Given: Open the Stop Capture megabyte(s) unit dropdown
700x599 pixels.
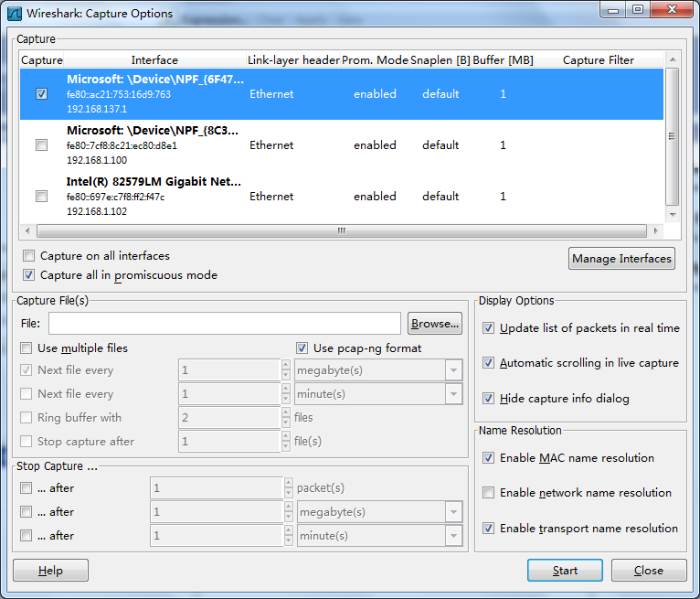Looking at the screenshot, I should [x=453, y=512].
